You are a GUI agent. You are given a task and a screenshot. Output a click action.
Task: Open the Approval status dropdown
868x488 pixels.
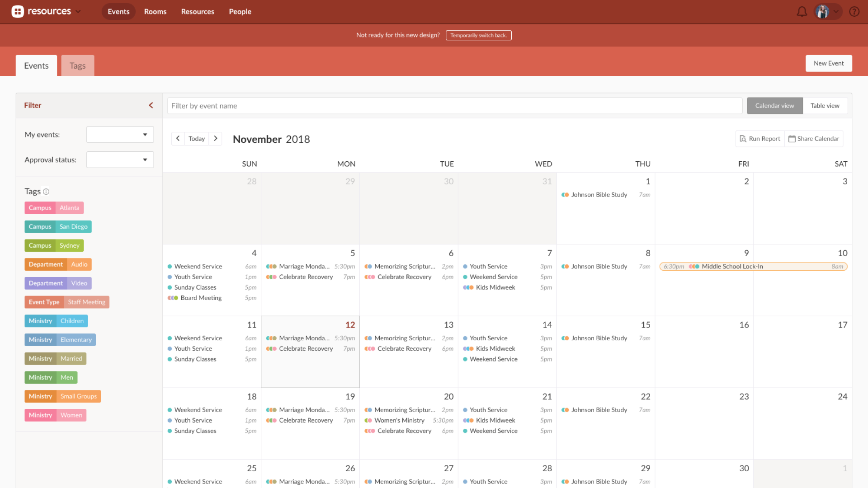tap(119, 160)
